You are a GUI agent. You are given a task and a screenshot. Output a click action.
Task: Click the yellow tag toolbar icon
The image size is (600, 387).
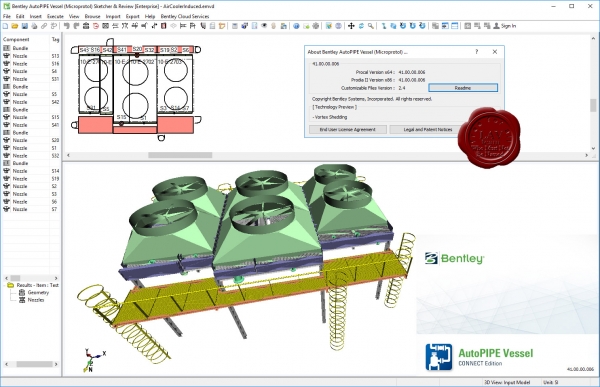[x=222, y=26]
